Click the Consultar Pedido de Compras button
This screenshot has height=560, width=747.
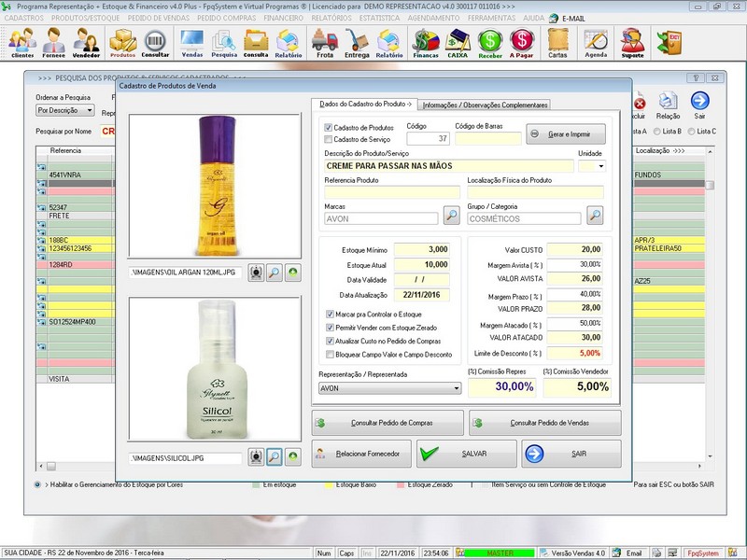click(388, 423)
